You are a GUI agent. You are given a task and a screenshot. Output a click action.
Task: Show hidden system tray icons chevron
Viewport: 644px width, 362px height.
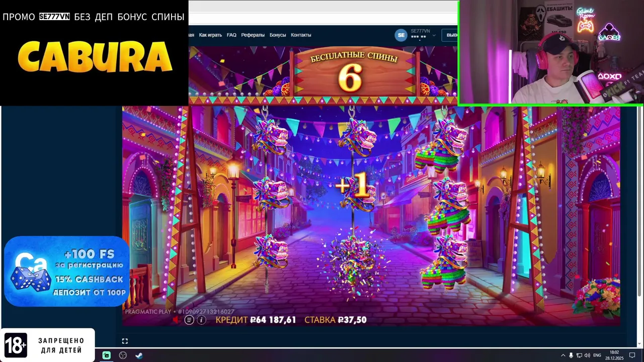563,355
